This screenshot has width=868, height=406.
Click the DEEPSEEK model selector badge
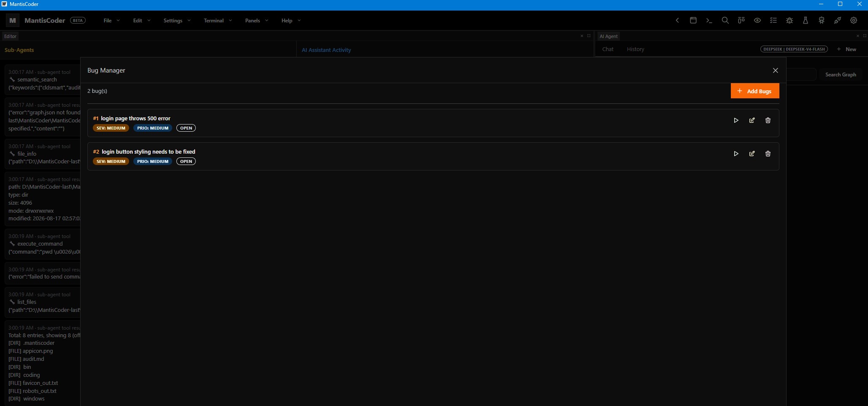pyautogui.click(x=794, y=49)
